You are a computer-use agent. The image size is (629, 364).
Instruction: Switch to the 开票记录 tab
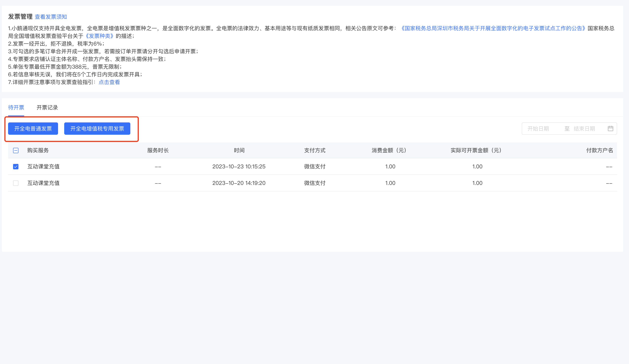[x=47, y=108]
